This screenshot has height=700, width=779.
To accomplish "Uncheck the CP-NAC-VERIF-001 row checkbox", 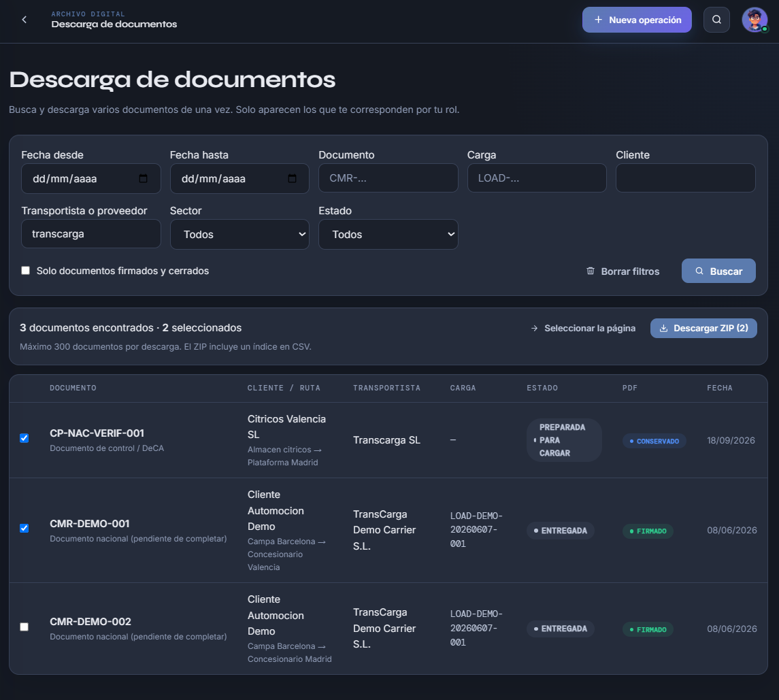I will tap(24, 438).
